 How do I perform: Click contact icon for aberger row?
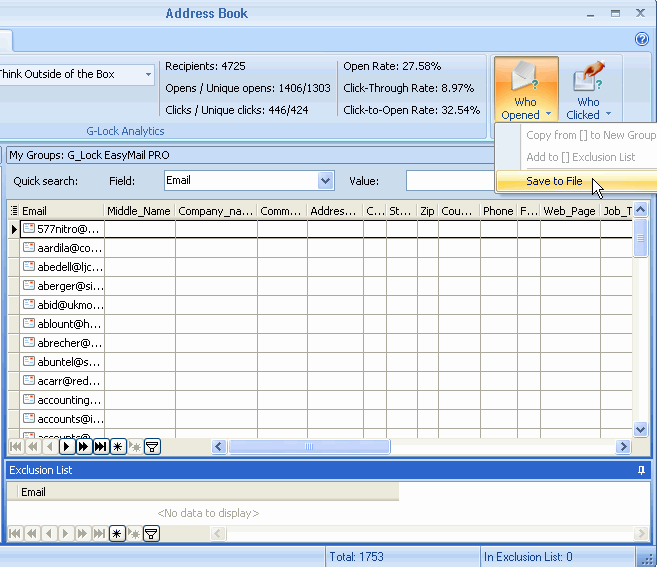28,285
